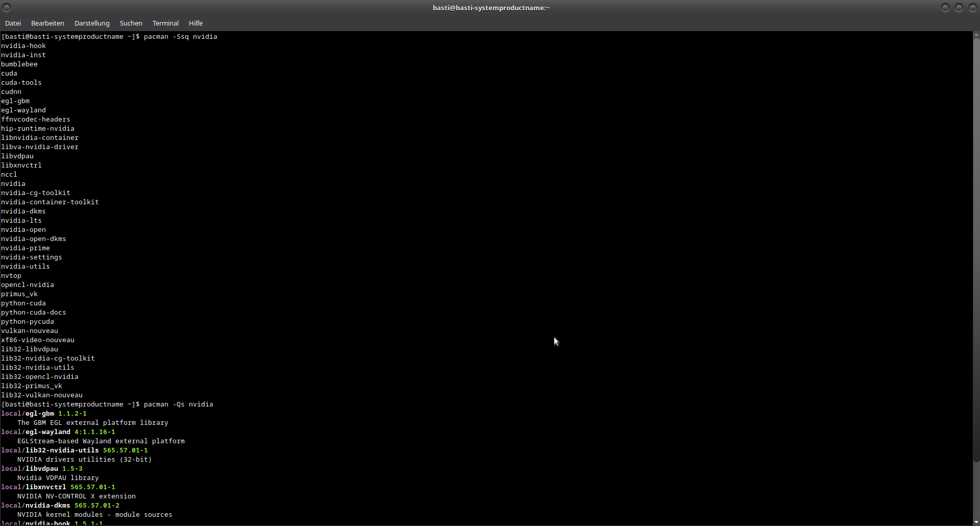980x526 pixels.
Task: Click the 'nccl' package line
Action: (9, 175)
